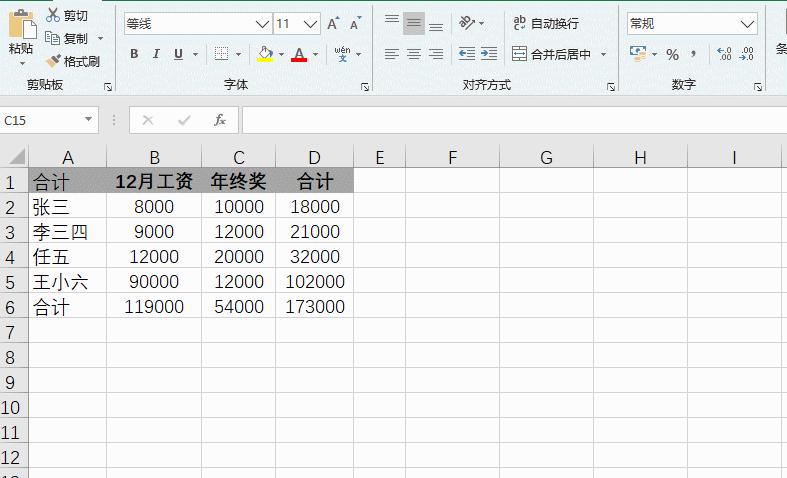Image resolution: width=787 pixels, height=478 pixels.
Task: Open the font size 11 dropdown
Action: coord(311,24)
